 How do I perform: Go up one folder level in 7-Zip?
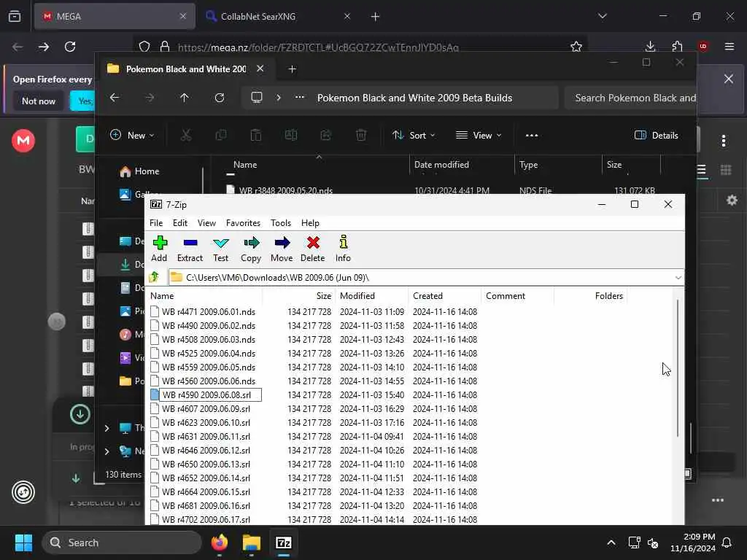click(154, 277)
